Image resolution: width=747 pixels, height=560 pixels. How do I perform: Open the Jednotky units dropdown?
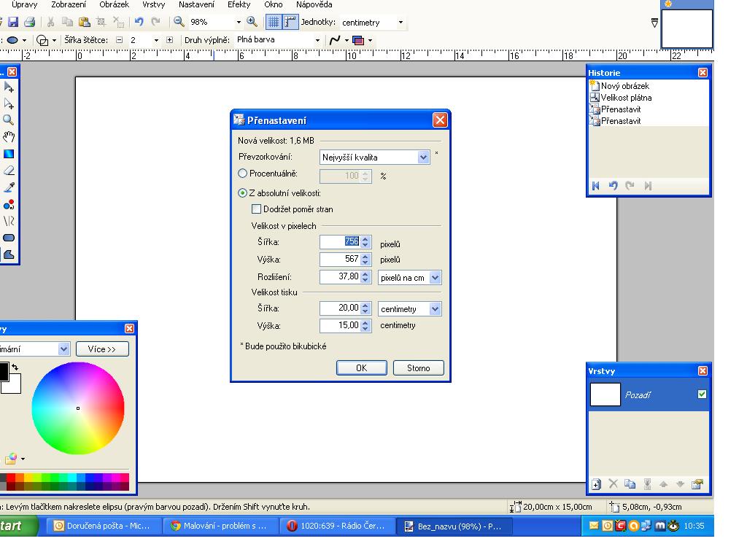coord(400,23)
